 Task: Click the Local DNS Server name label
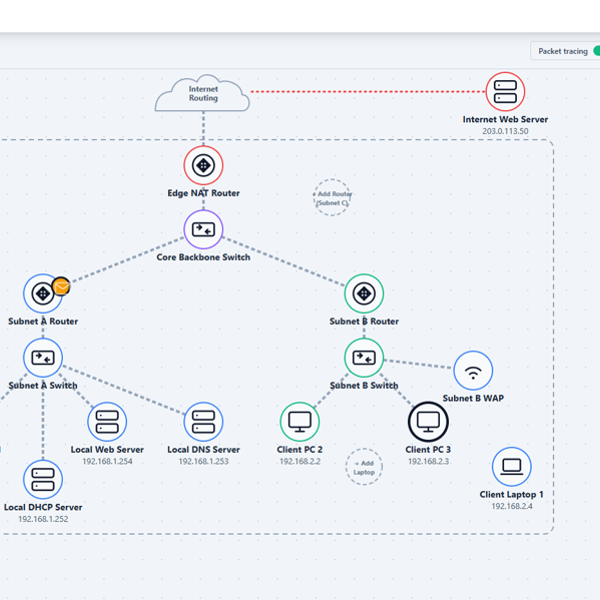click(x=203, y=450)
